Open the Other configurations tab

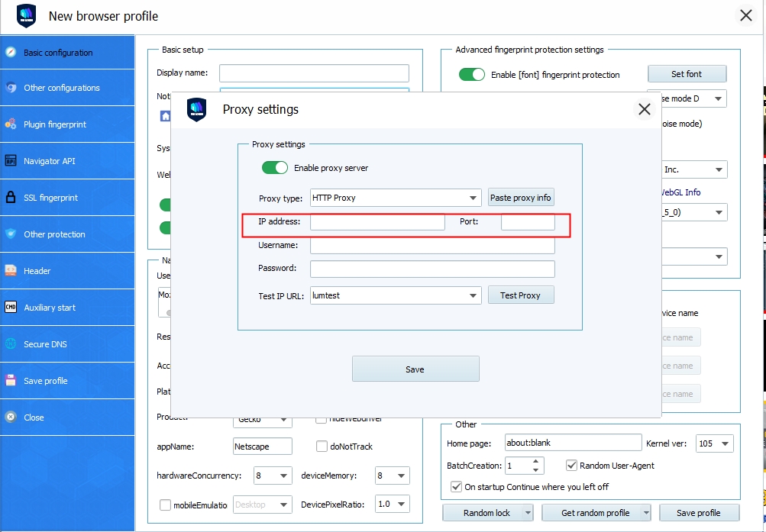pos(61,88)
